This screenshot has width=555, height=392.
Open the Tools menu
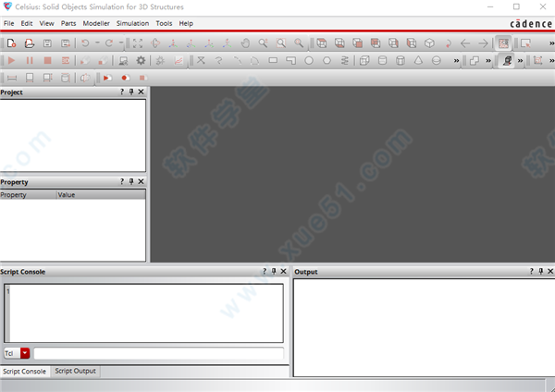pos(164,23)
